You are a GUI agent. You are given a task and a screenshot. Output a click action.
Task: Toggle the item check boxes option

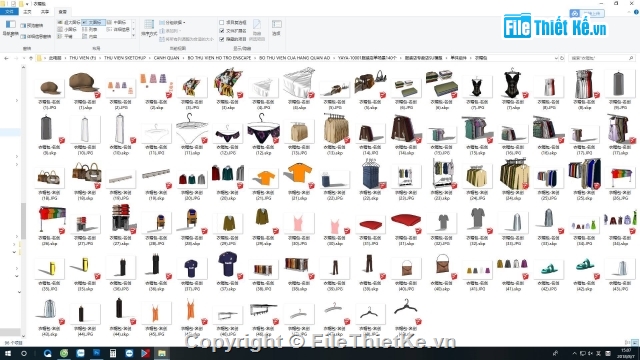(222, 22)
